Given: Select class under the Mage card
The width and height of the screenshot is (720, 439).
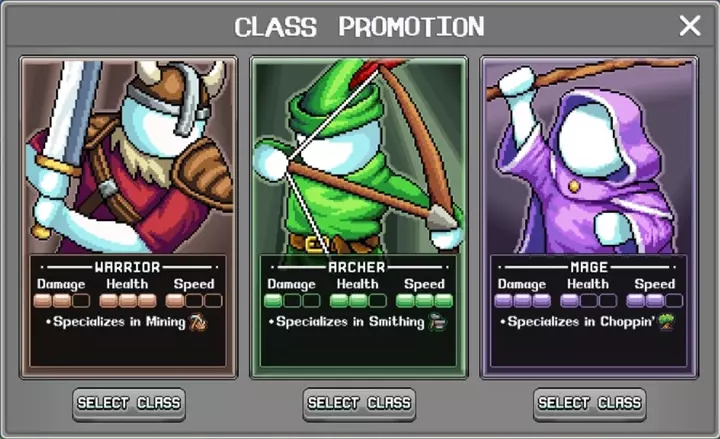Looking at the screenshot, I should point(590,404).
